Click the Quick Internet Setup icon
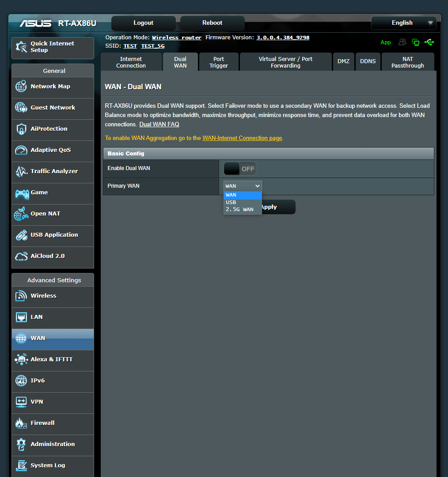The image size is (448, 477). 21,47
